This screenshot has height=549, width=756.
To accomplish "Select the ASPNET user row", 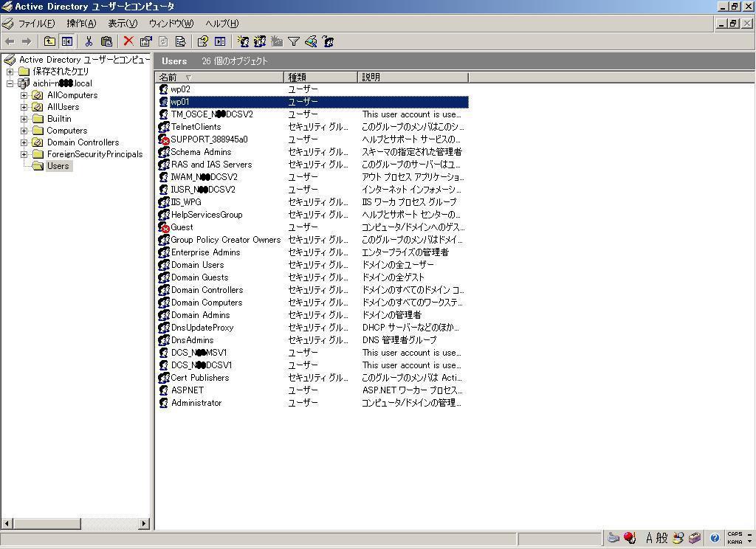I will (x=312, y=390).
